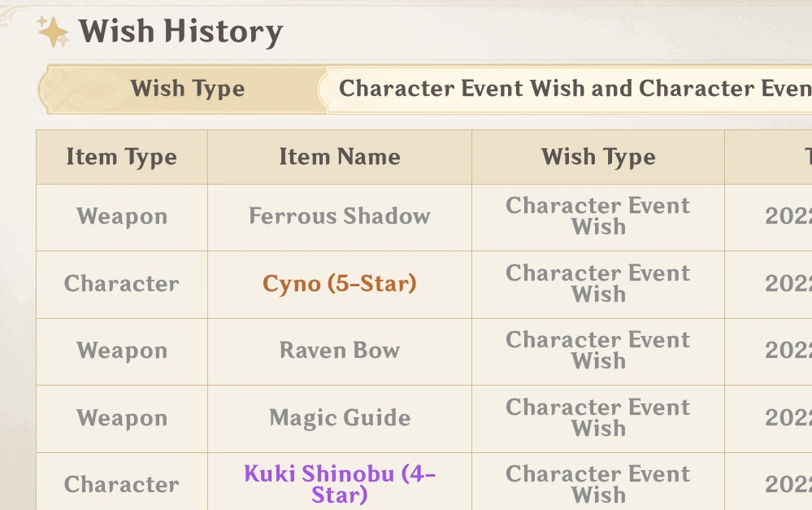Click the sparkle star icon beside Wish History
This screenshot has width=812, height=510.
pyautogui.click(x=54, y=33)
